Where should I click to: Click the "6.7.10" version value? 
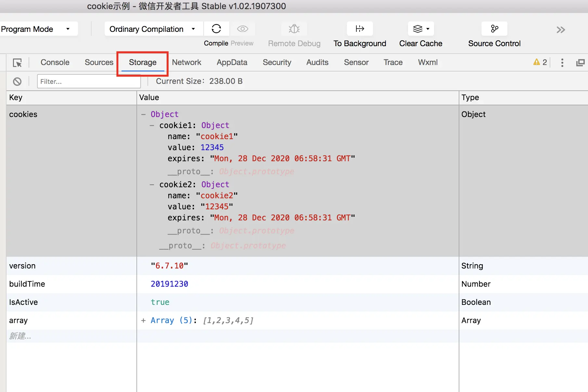pyautogui.click(x=169, y=266)
